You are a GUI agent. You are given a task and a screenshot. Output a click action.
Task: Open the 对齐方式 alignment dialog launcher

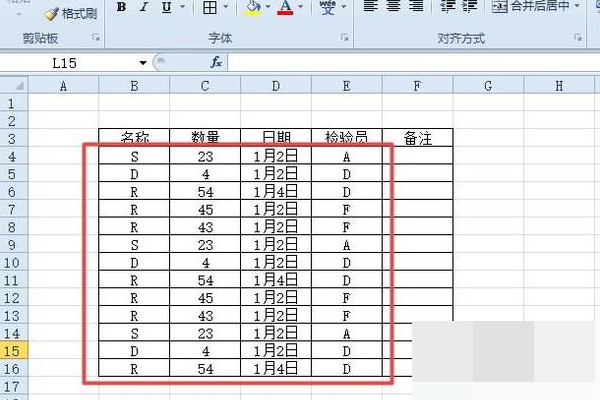[x=577, y=37]
